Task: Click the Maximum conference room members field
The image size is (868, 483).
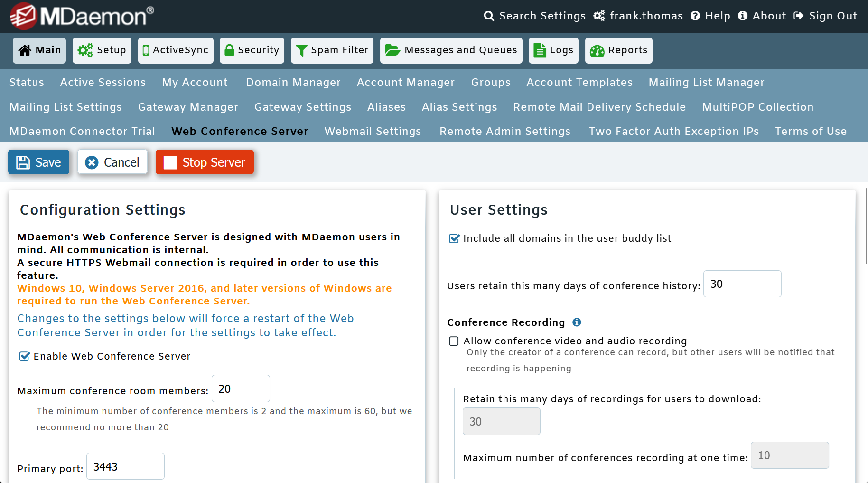Action: pos(241,388)
